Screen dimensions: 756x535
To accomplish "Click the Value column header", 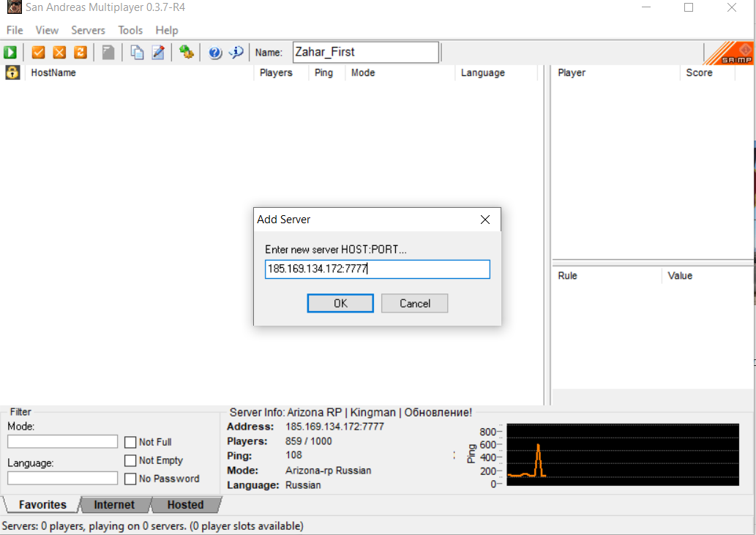I will (707, 276).
